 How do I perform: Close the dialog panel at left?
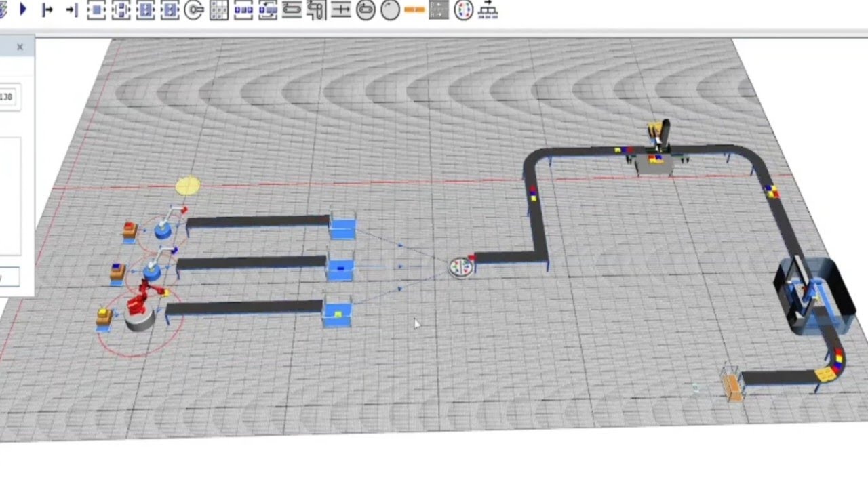click(x=20, y=47)
